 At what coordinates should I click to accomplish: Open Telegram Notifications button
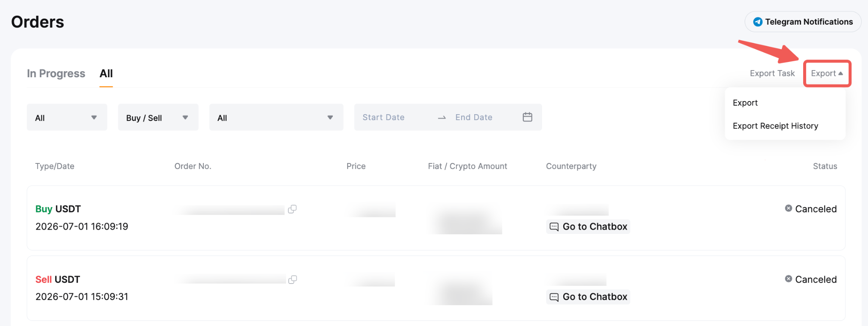pyautogui.click(x=803, y=22)
